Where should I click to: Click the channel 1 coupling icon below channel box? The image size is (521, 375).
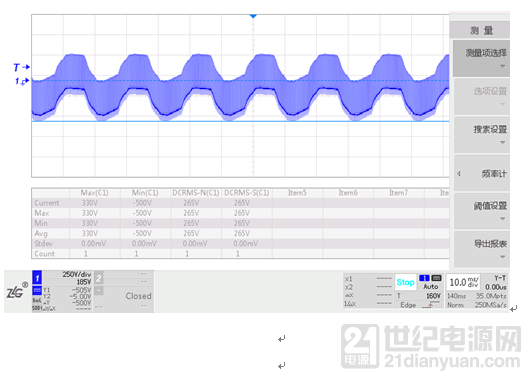tap(37, 290)
